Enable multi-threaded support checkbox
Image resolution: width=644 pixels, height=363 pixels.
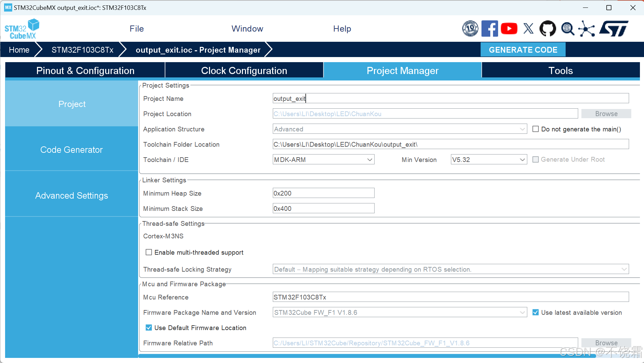coord(149,252)
